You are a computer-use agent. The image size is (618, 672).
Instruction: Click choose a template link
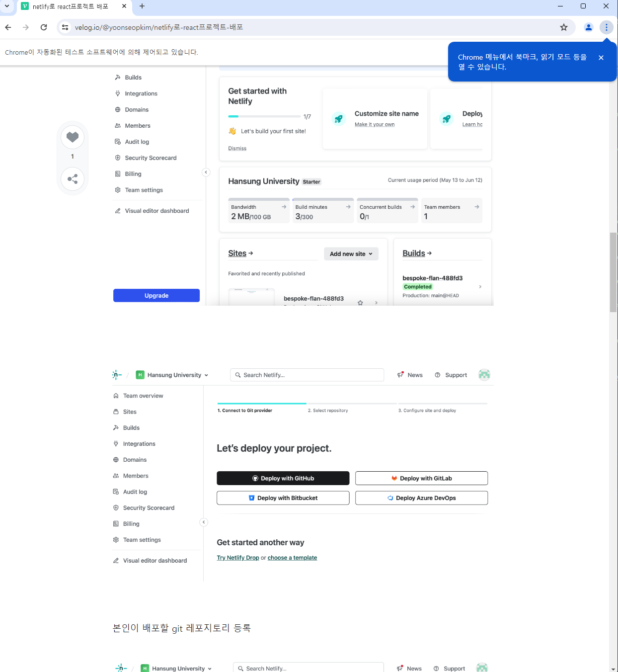tap(292, 558)
